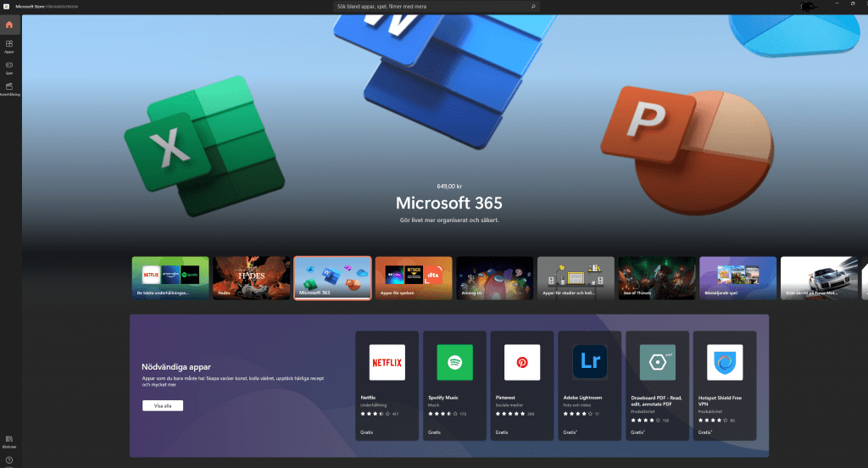
Task: Click the '649,00 kr' price text
Action: [x=449, y=186]
